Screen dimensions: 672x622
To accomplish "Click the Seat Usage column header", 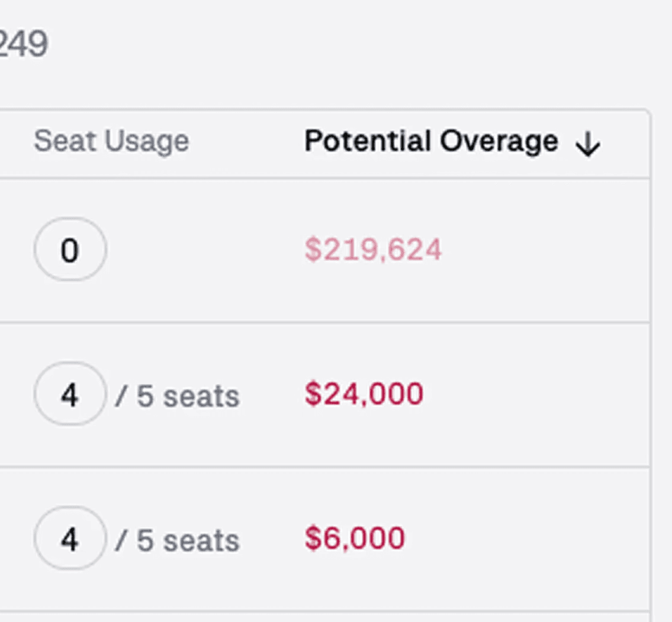I will click(111, 142).
